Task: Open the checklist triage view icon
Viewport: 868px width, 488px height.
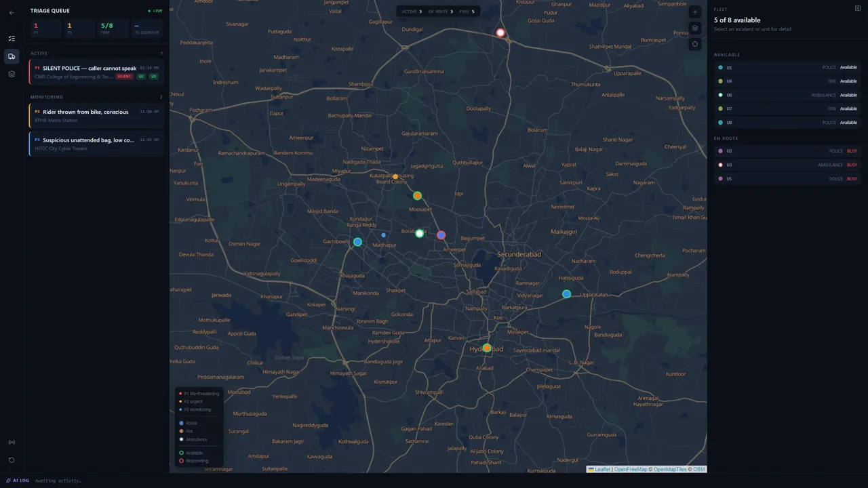Action: [12, 39]
